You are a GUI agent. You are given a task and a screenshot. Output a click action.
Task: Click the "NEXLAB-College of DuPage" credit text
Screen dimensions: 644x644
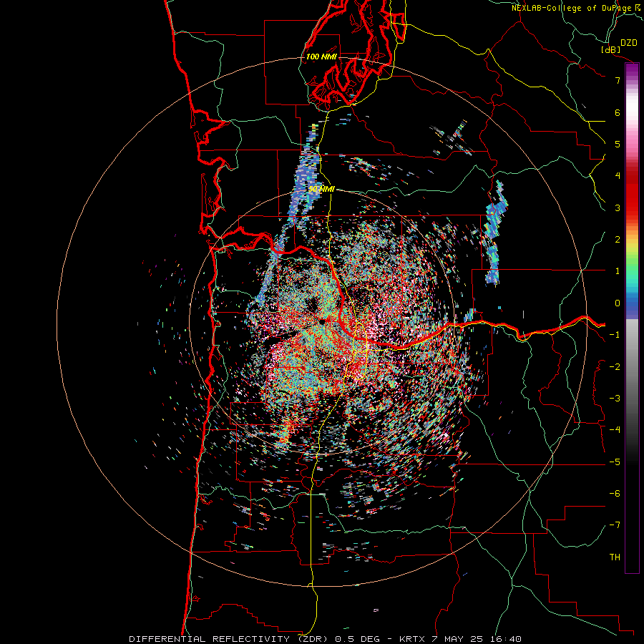571,8
